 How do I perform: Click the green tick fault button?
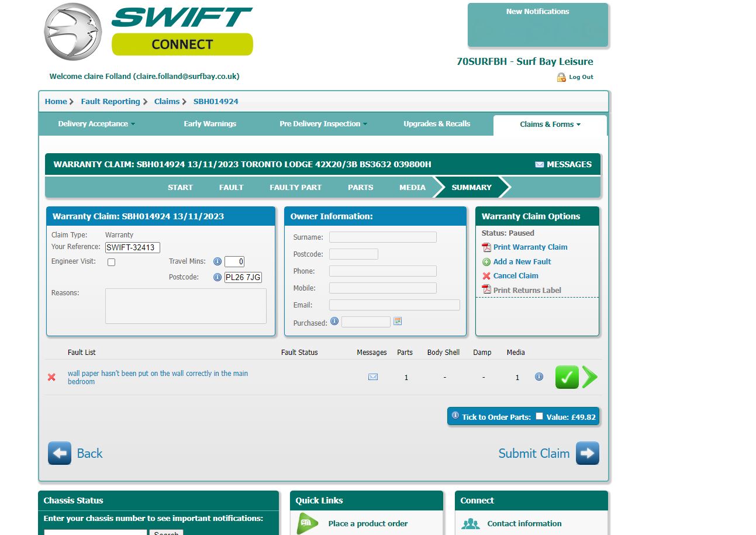click(x=567, y=377)
